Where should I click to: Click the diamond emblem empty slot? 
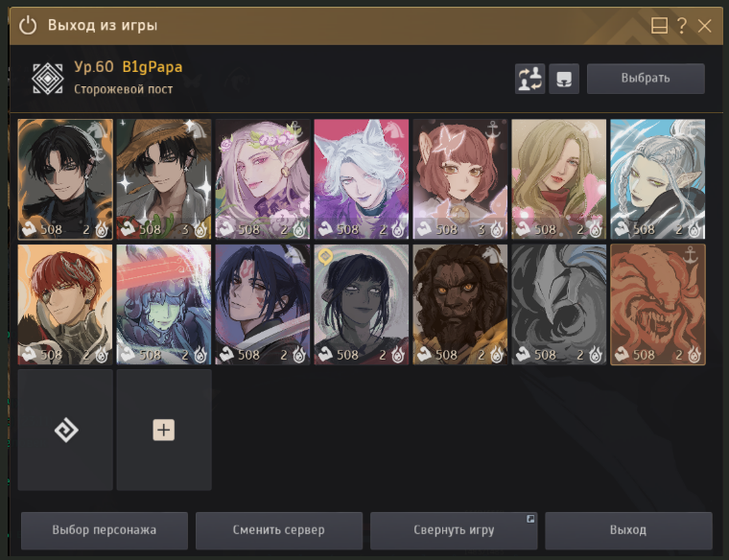pyautogui.click(x=65, y=430)
